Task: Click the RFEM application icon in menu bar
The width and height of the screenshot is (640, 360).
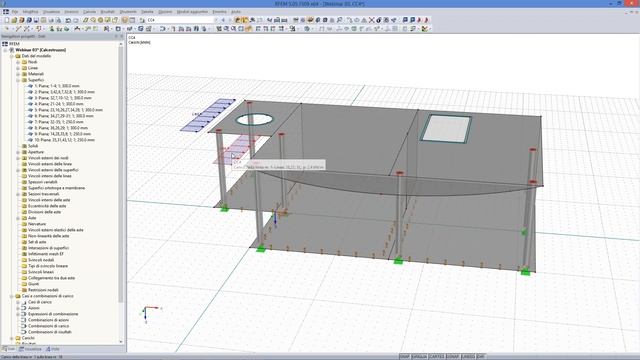Action: (x=6, y=12)
